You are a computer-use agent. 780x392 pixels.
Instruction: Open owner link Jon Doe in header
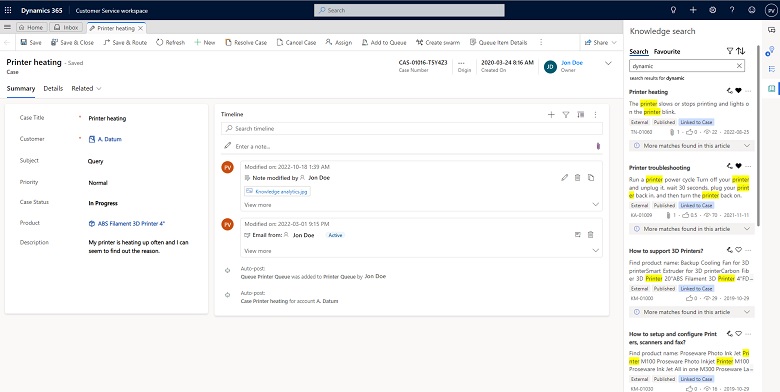click(572, 63)
